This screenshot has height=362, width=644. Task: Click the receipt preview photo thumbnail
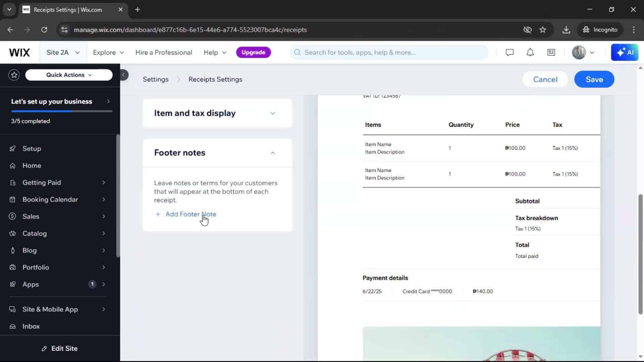(x=481, y=344)
